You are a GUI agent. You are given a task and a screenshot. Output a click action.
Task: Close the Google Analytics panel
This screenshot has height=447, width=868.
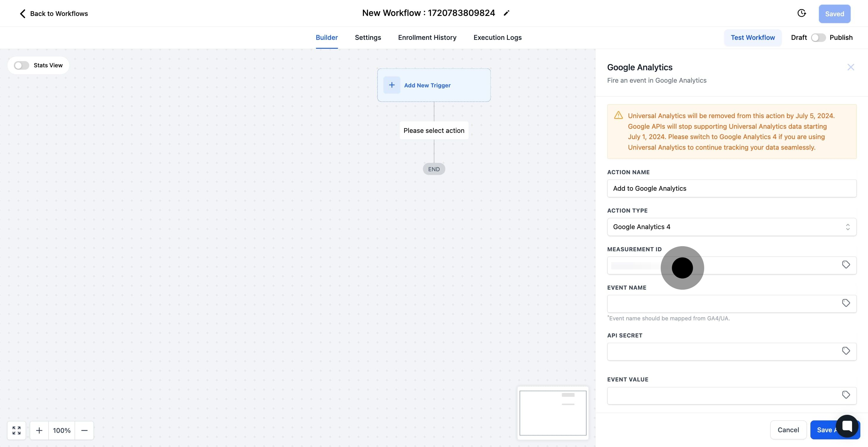pos(851,67)
